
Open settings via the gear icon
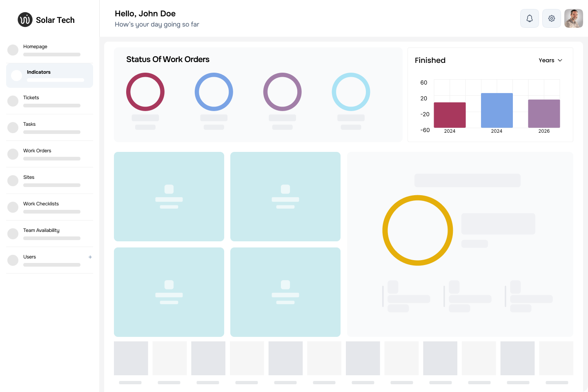[x=551, y=18]
